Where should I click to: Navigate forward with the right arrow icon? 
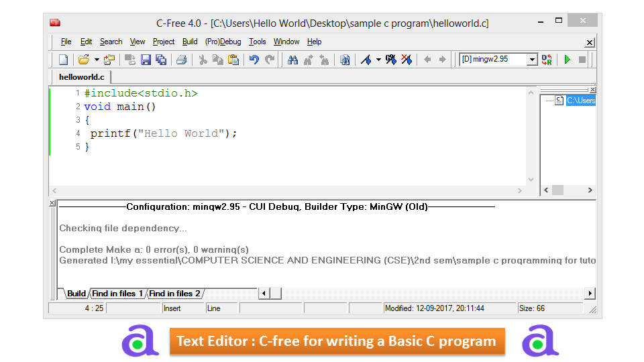[x=442, y=60]
